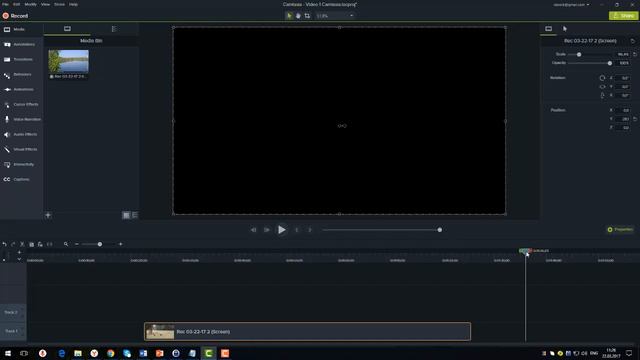The width and height of the screenshot is (640, 360).
Task: Open the canvas zoom level dropdown
Action: click(335, 16)
